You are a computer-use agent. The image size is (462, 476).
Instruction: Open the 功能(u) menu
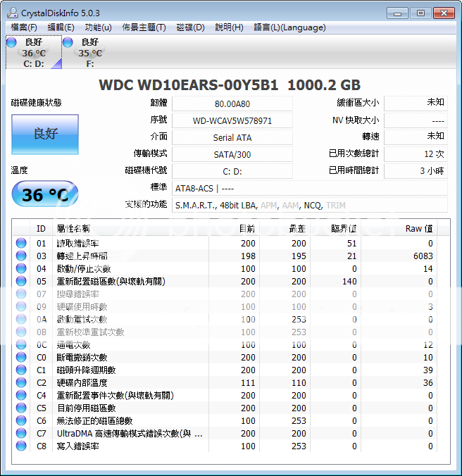point(98,27)
